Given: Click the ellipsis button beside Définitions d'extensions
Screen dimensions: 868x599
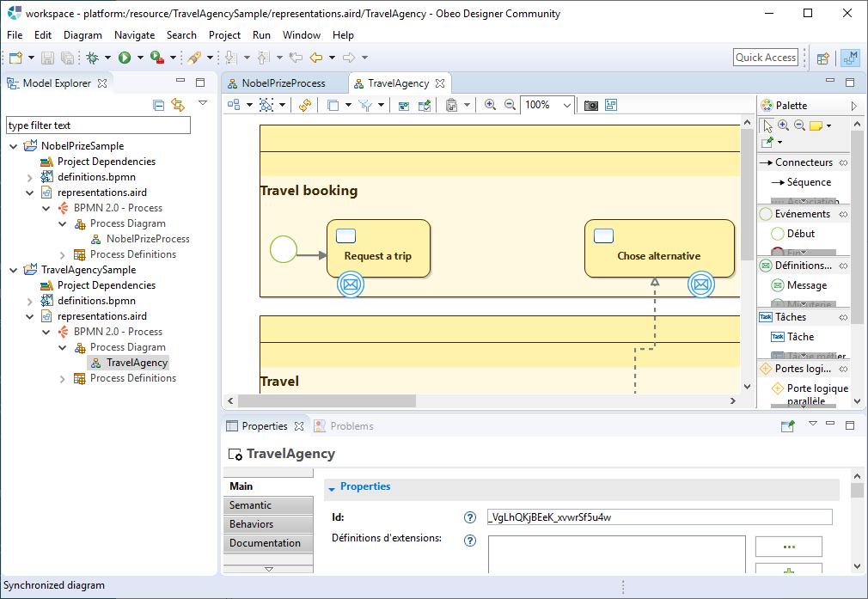Looking at the screenshot, I should tap(788, 547).
